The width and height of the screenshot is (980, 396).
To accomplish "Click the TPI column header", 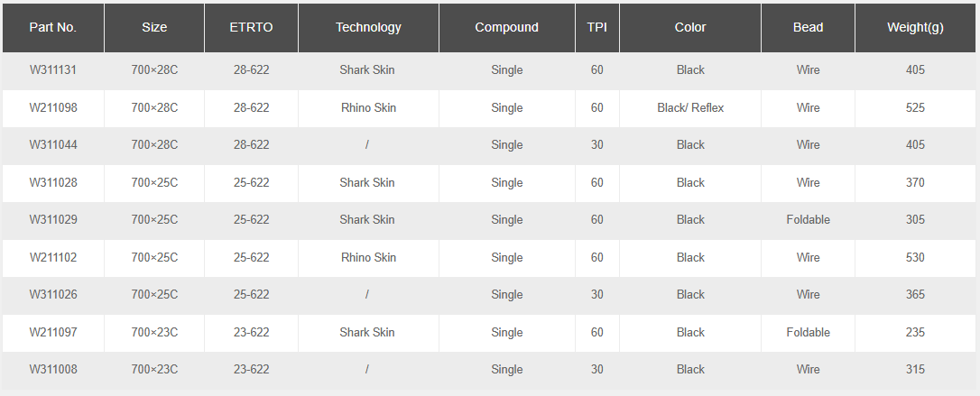I will point(596,27).
